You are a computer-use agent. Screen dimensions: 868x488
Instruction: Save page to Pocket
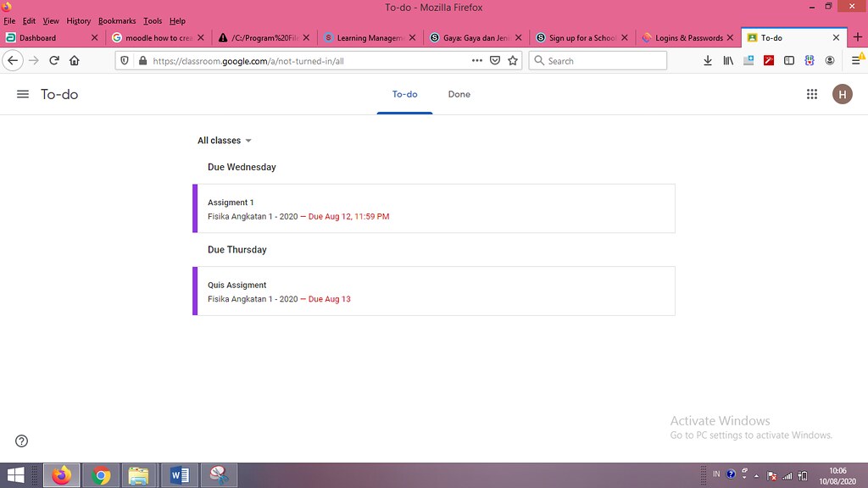click(x=495, y=61)
